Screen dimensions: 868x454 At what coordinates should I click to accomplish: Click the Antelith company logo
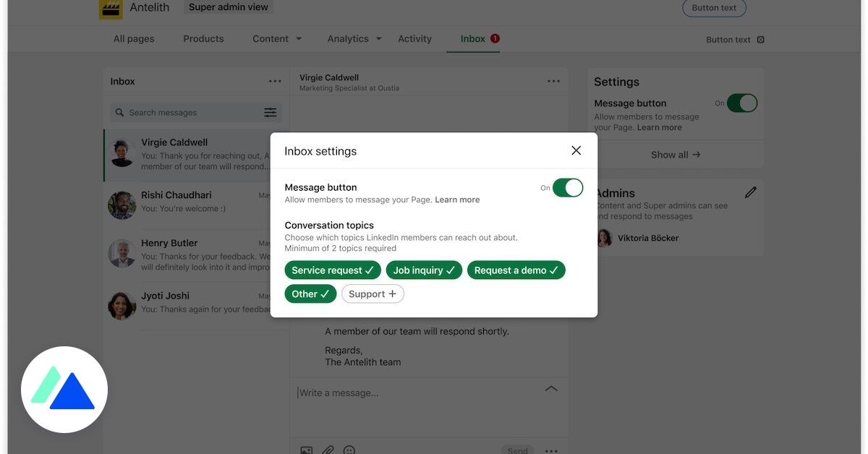point(111,9)
